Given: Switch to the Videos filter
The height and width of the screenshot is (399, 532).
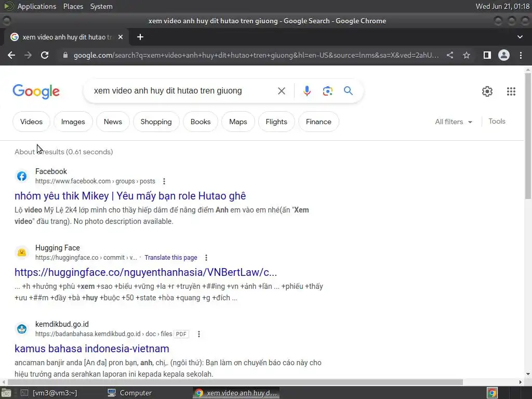Looking at the screenshot, I should (x=31, y=122).
